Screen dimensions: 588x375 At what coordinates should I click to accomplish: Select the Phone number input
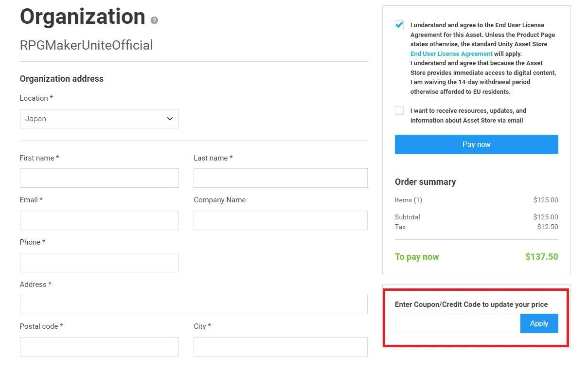tap(99, 263)
